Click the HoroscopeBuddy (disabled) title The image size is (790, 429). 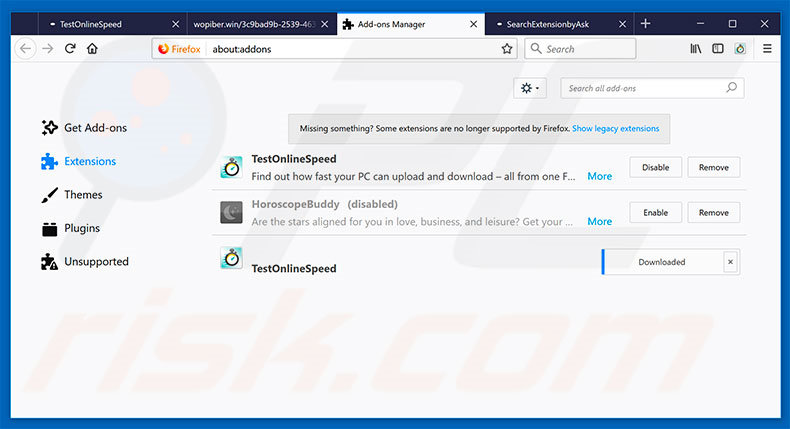(x=324, y=204)
